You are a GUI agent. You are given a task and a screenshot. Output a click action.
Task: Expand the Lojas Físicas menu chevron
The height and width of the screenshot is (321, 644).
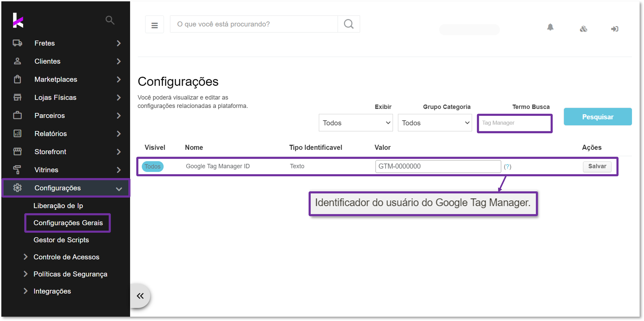pos(119,98)
